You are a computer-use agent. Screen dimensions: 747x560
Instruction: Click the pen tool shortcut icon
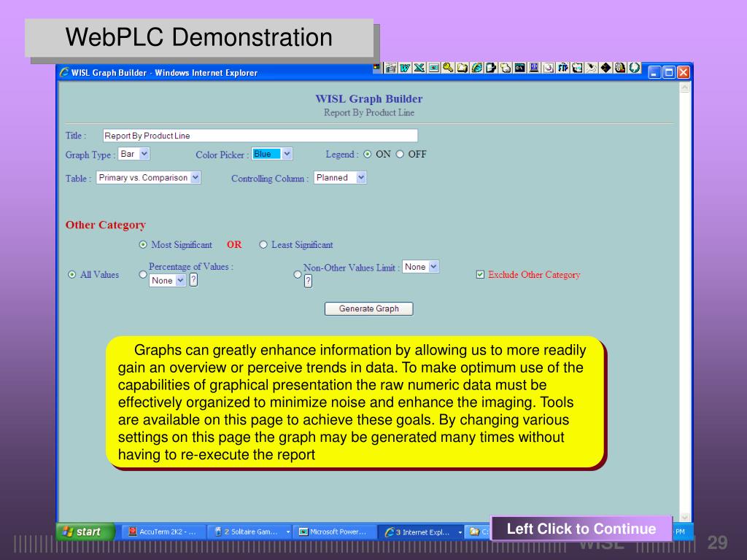pos(591,68)
